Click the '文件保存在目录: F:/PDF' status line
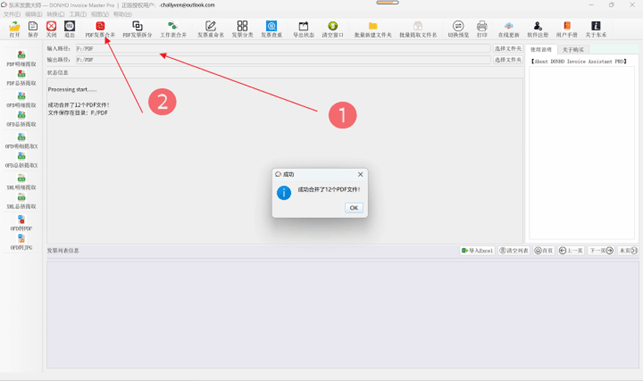 [78, 113]
